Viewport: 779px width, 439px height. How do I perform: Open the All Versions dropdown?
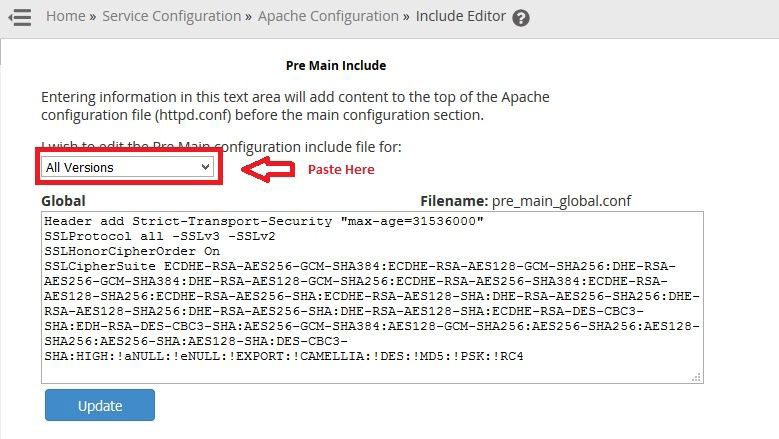tap(128, 167)
